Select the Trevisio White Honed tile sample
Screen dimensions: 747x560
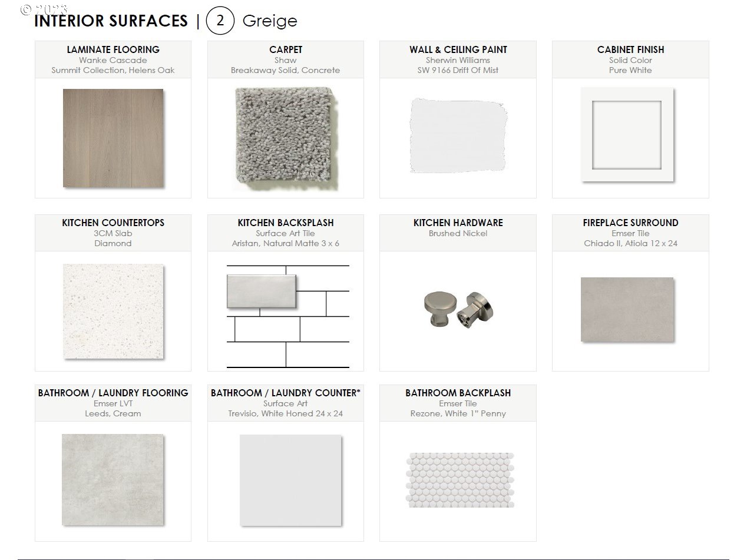pos(290,480)
